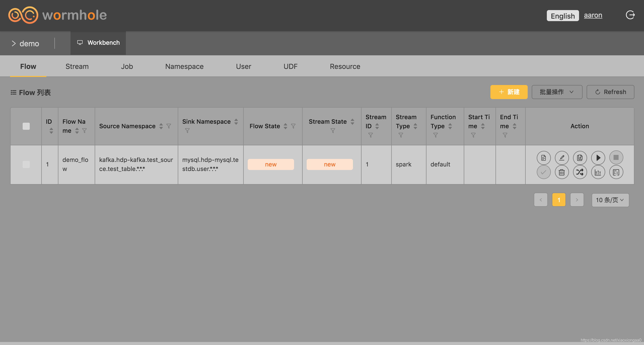
Task: Click the edit pencil icon for demo_flow
Action: [x=562, y=158]
